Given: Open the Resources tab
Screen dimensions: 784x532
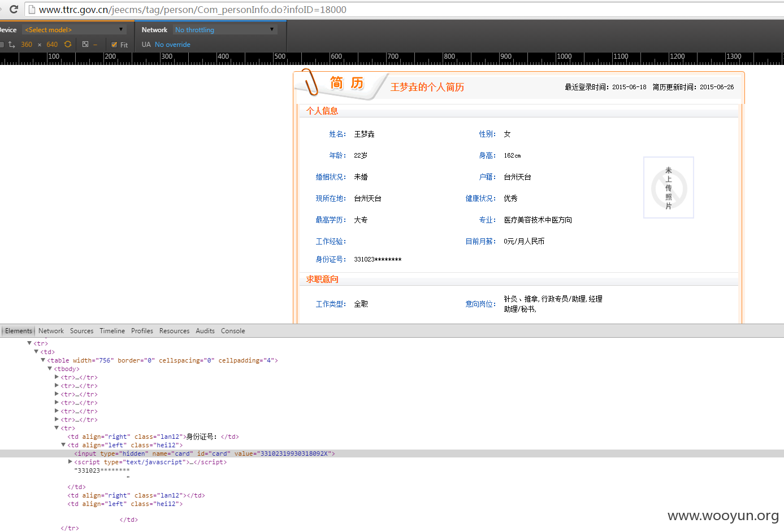Looking at the screenshot, I should 174,331.
